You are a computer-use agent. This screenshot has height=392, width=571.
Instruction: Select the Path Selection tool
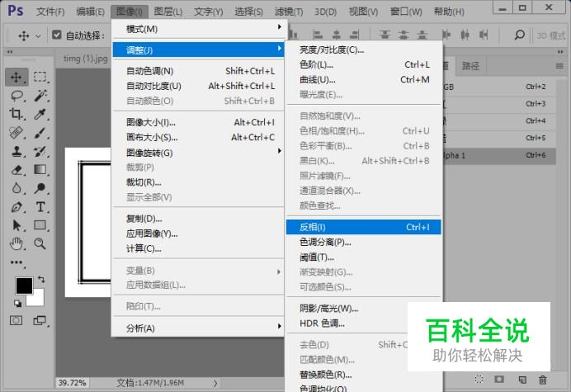(x=16, y=225)
